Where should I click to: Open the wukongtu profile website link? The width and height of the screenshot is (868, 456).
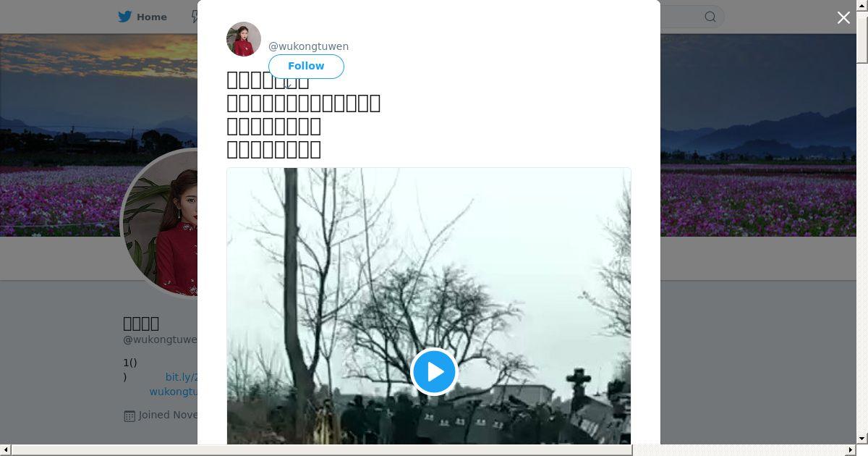[x=173, y=392]
